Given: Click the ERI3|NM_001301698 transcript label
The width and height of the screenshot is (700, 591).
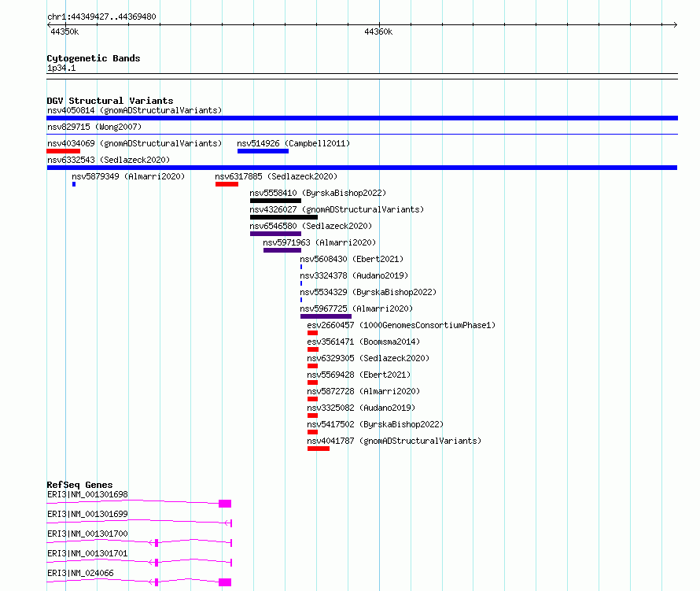Looking at the screenshot, I should coord(87,494).
